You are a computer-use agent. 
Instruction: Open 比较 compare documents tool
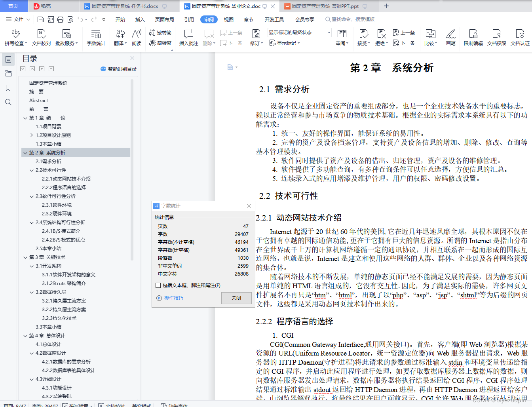431,38
